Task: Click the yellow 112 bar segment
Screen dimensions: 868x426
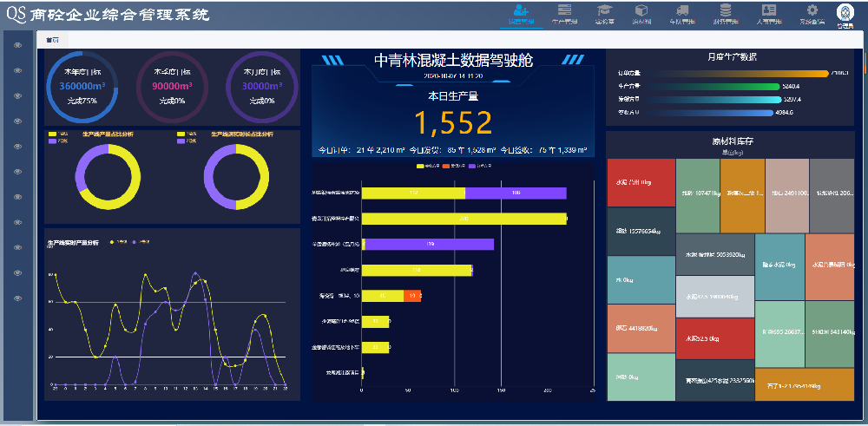Action: coord(413,193)
